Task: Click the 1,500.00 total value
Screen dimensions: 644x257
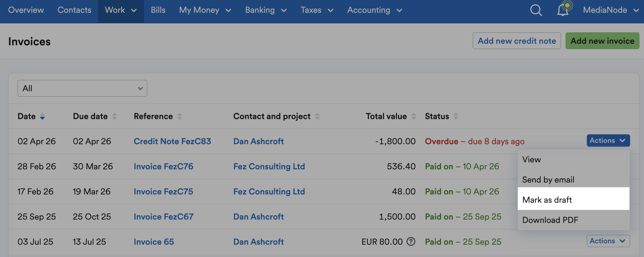Action: click(x=397, y=216)
